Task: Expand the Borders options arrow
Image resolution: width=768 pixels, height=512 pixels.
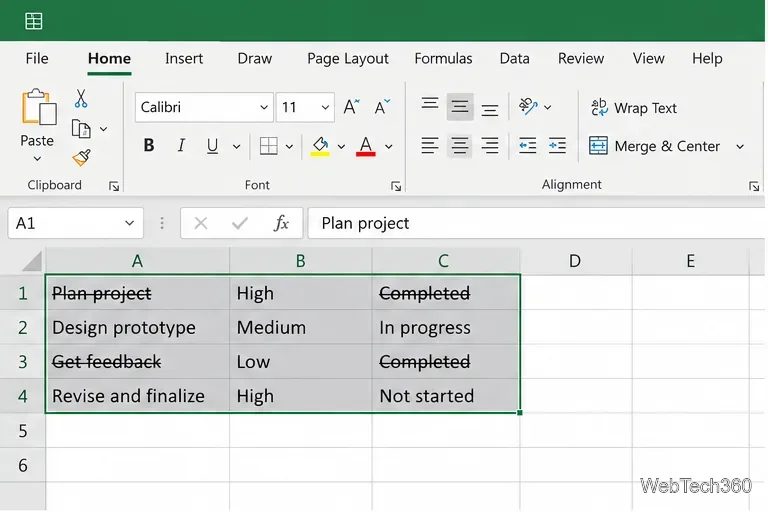Action: coord(289,146)
